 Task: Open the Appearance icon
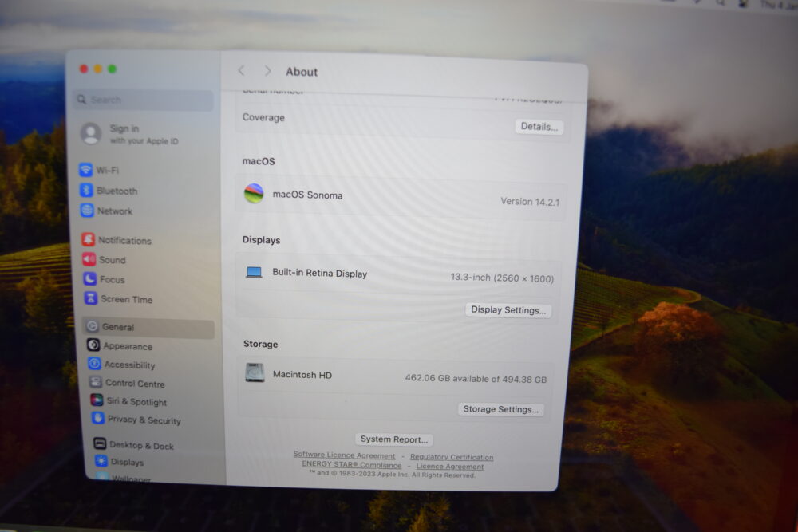point(93,345)
